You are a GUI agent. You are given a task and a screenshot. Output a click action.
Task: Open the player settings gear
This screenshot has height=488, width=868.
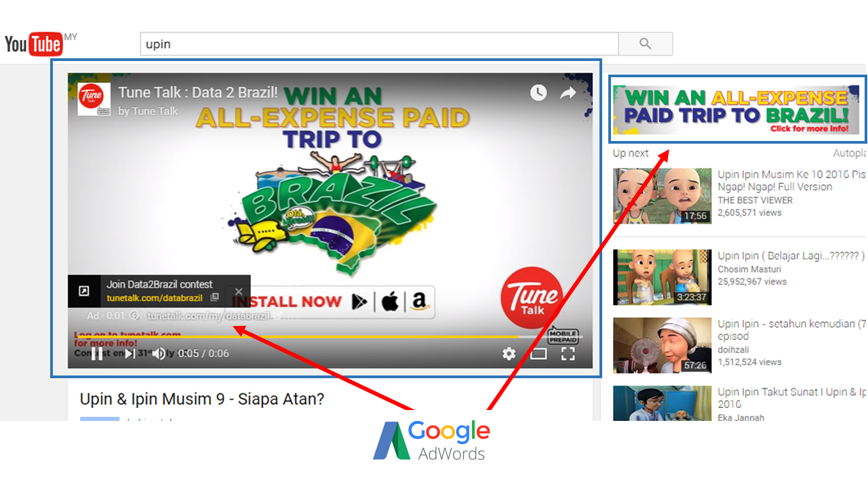509,353
